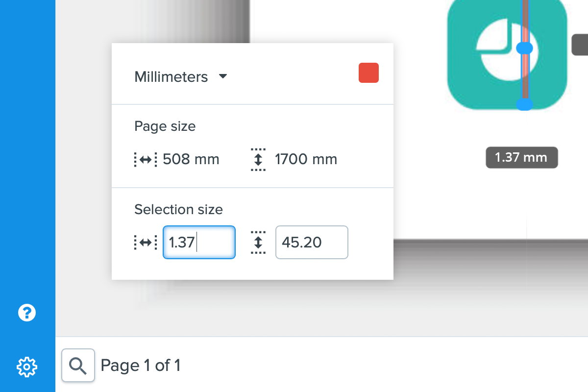Screen dimensions: 588x392
Task: Click the page size height arrow icon
Action: pos(258,159)
